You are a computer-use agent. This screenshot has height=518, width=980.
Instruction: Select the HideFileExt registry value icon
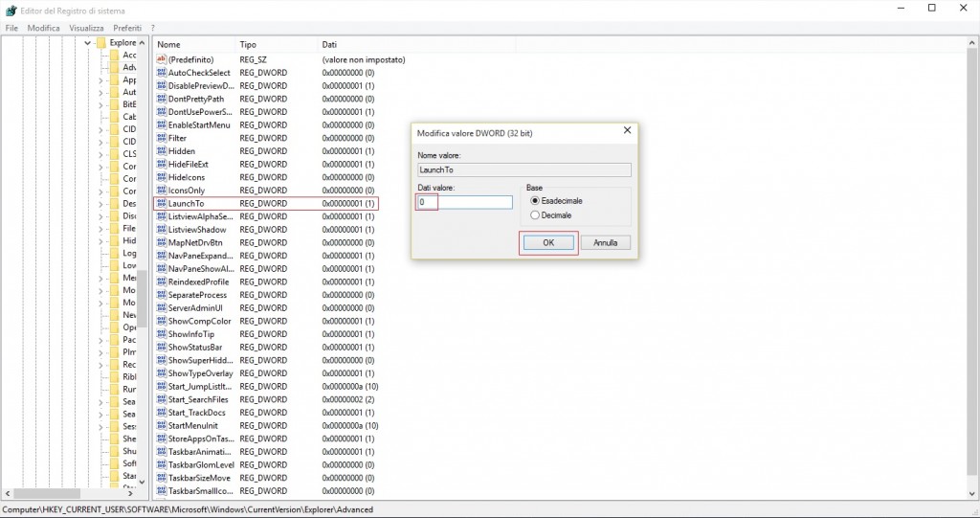coord(161,165)
